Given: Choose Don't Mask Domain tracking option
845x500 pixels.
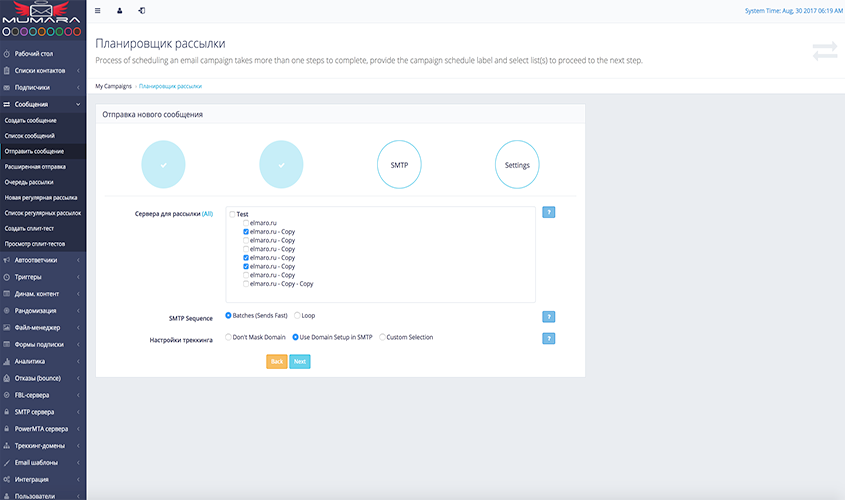Looking at the screenshot, I should (229, 337).
